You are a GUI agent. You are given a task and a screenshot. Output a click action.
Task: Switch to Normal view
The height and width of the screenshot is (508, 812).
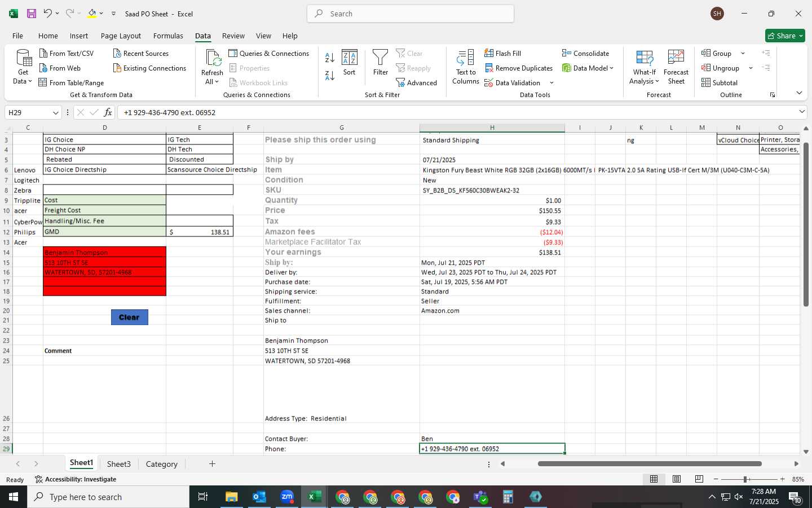654,479
